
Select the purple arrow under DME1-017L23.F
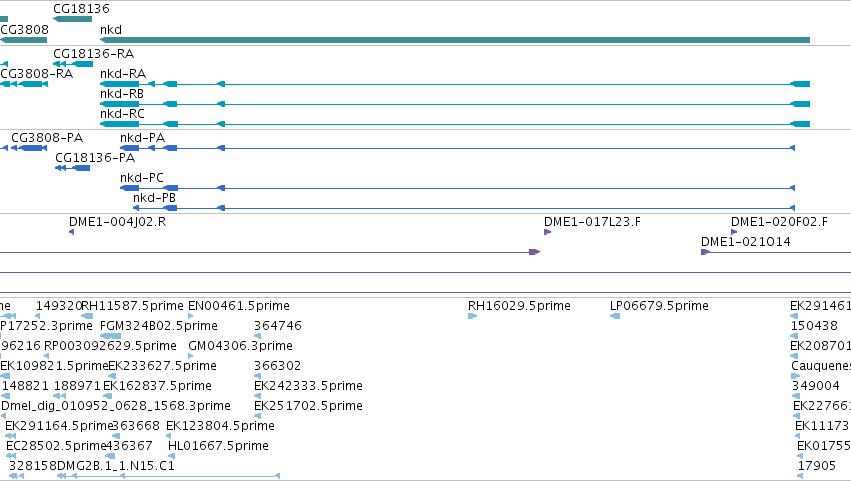point(548,232)
